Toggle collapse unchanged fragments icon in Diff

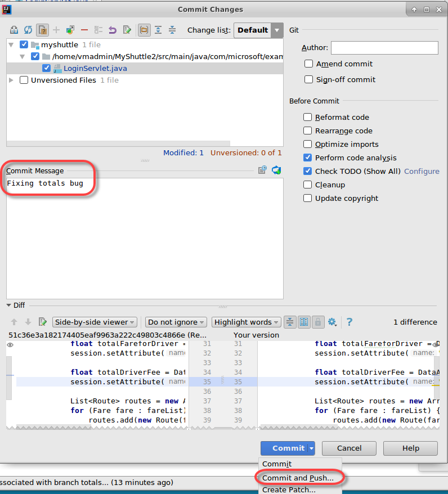point(290,322)
